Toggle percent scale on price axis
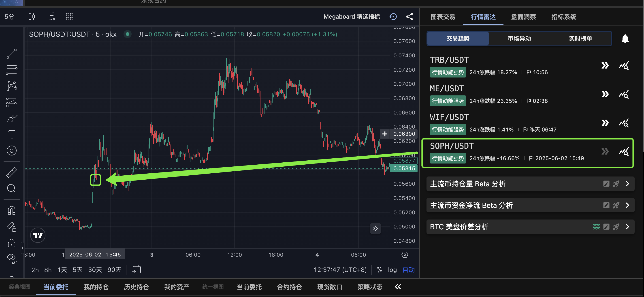 pyautogui.click(x=379, y=270)
